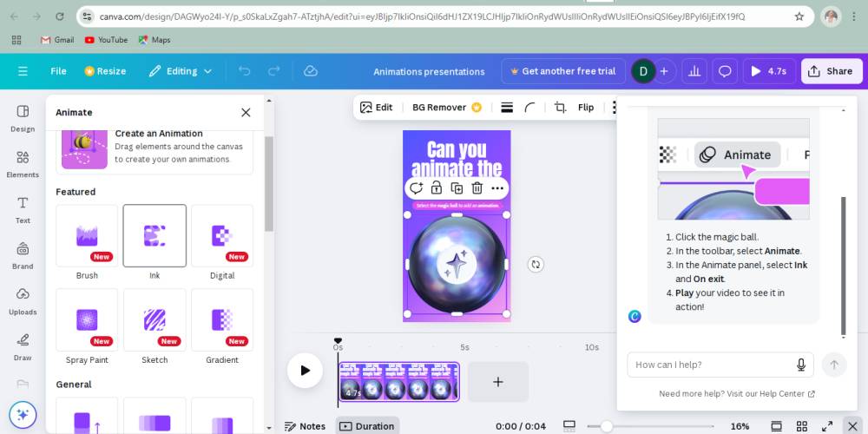This screenshot has height=434, width=868.
Task: Open the Design sidebar tab
Action: tap(23, 118)
